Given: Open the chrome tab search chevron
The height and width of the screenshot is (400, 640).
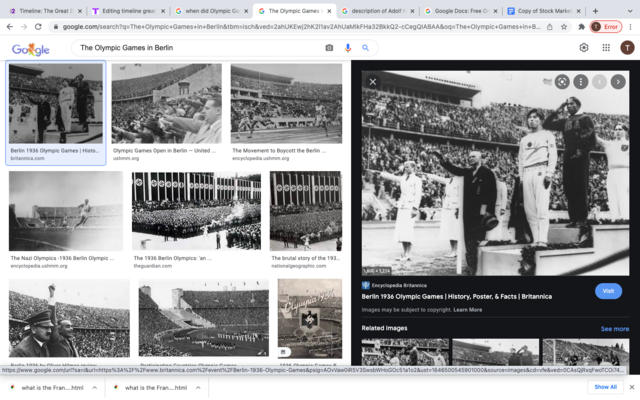Looking at the screenshot, I should [x=630, y=11].
